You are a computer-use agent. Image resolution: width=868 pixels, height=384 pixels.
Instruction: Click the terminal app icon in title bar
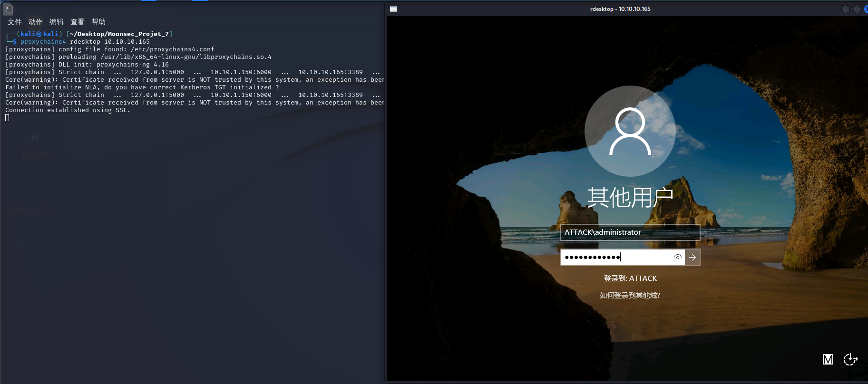[9, 9]
